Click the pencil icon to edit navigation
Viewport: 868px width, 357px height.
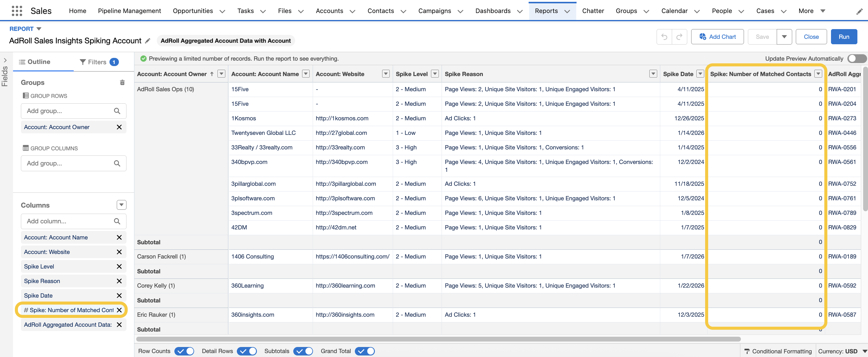860,12
